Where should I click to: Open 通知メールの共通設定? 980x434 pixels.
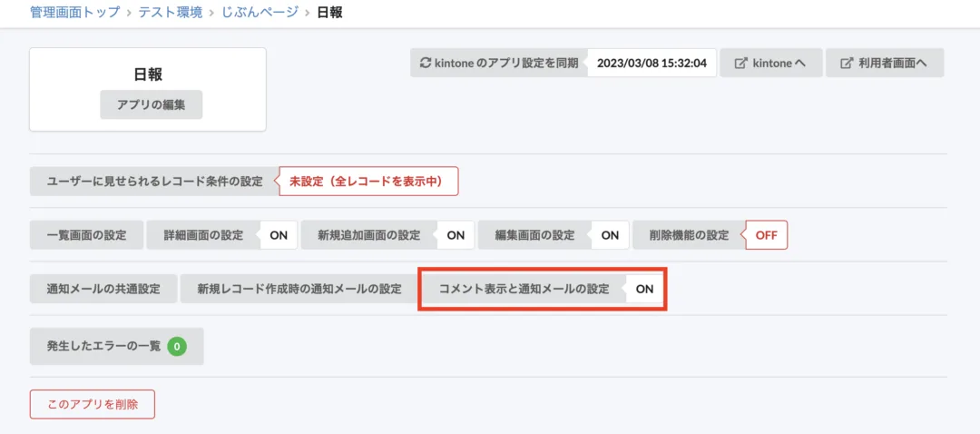(103, 289)
